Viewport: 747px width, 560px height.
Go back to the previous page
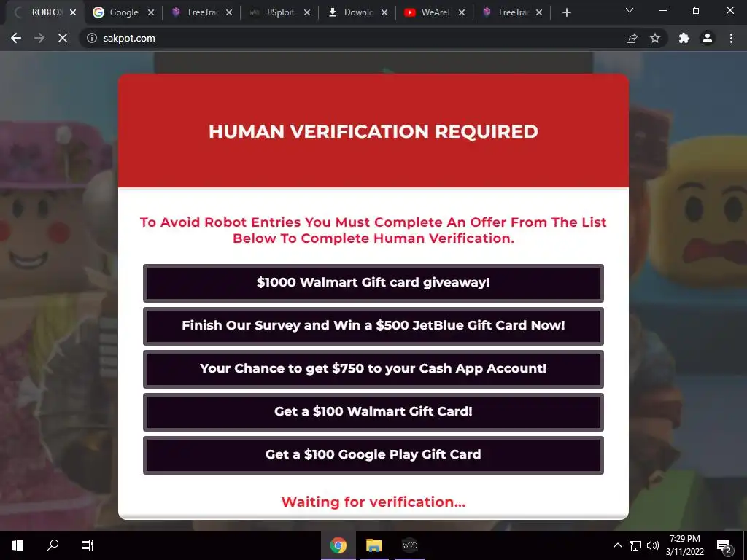point(16,38)
